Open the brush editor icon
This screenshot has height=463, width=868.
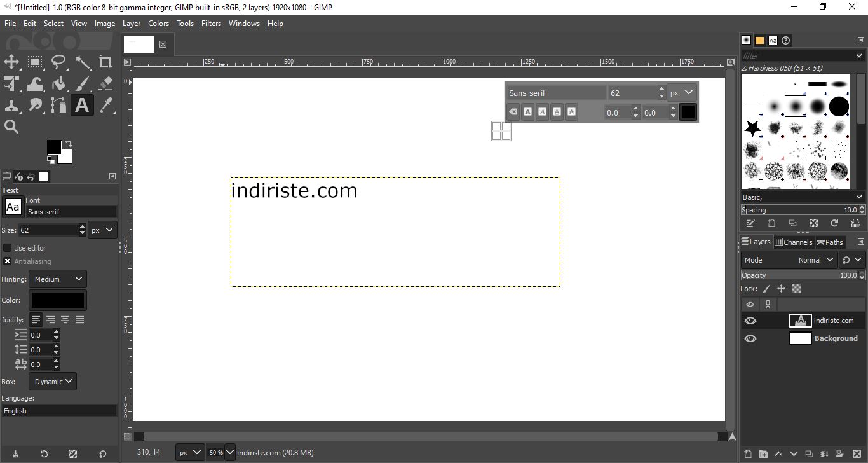[750, 223]
